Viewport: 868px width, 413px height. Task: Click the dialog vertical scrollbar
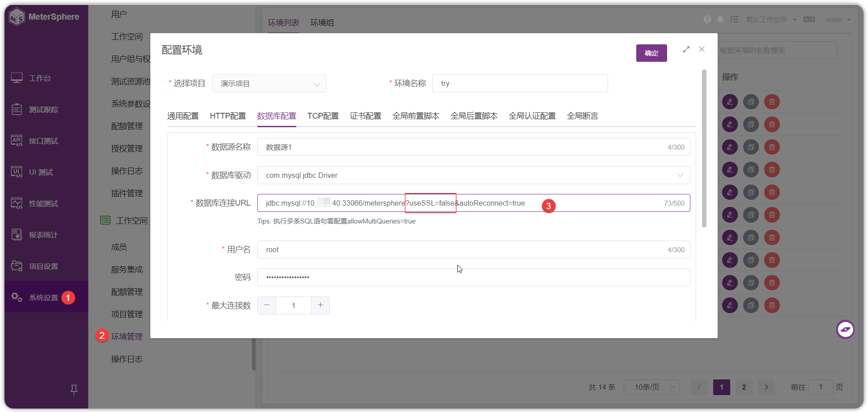coord(704,148)
